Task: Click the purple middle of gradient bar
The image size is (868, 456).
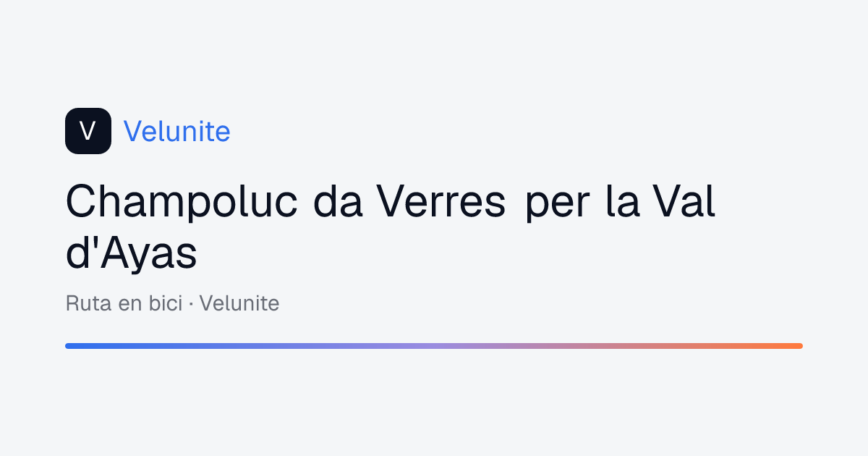Action: tap(434, 346)
